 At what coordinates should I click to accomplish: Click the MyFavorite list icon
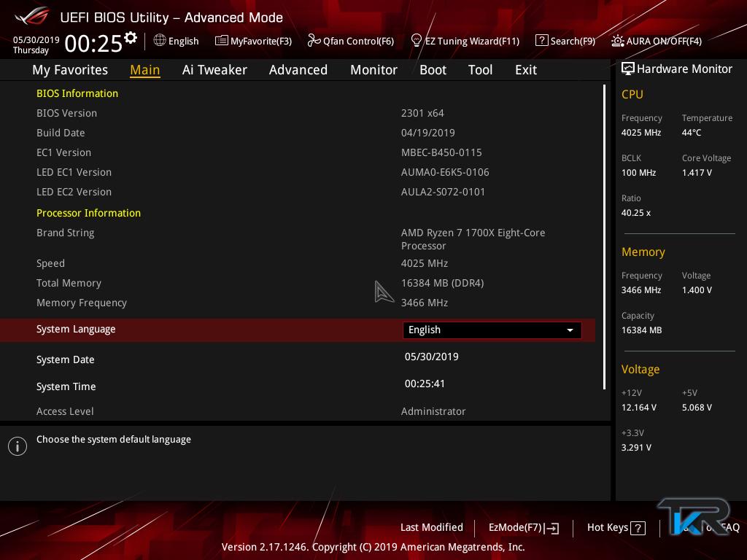click(x=222, y=41)
